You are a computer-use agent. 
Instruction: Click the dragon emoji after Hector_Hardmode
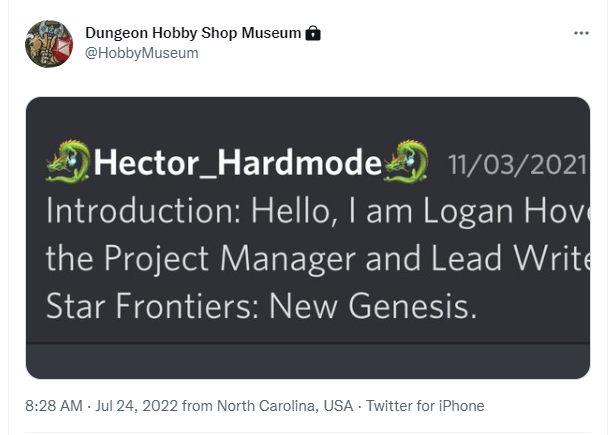pyautogui.click(x=407, y=163)
